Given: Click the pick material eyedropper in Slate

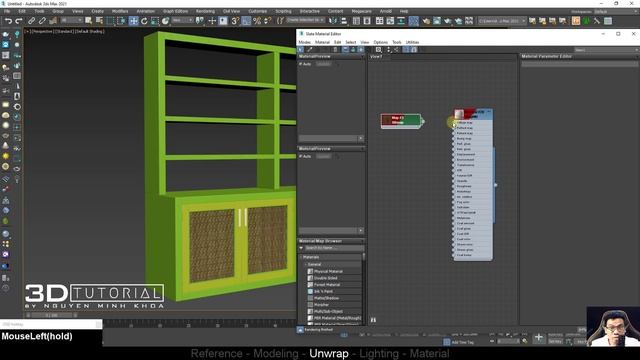Looking at the screenshot, I should [x=310, y=49].
